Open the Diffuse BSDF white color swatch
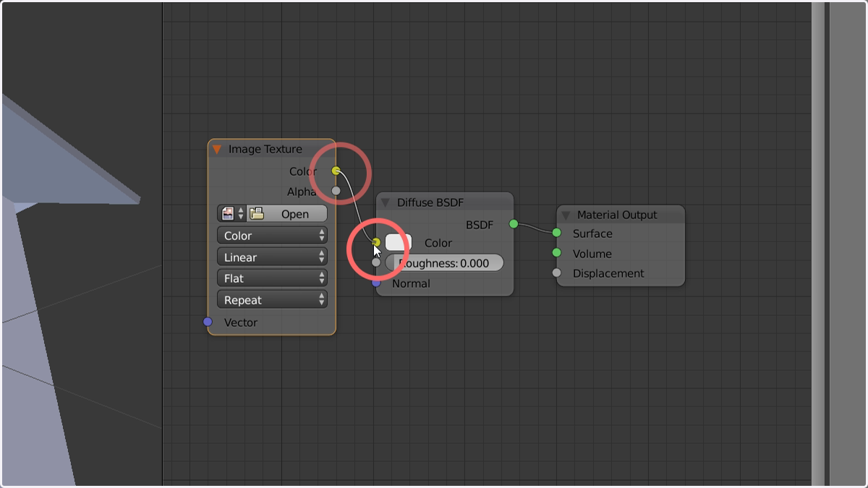868x488 pixels. coord(399,243)
